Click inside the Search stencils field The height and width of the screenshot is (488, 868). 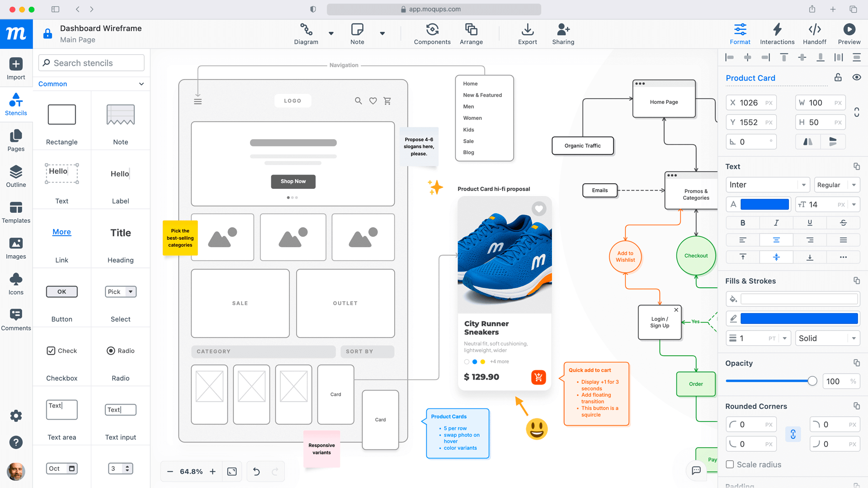pos(90,63)
